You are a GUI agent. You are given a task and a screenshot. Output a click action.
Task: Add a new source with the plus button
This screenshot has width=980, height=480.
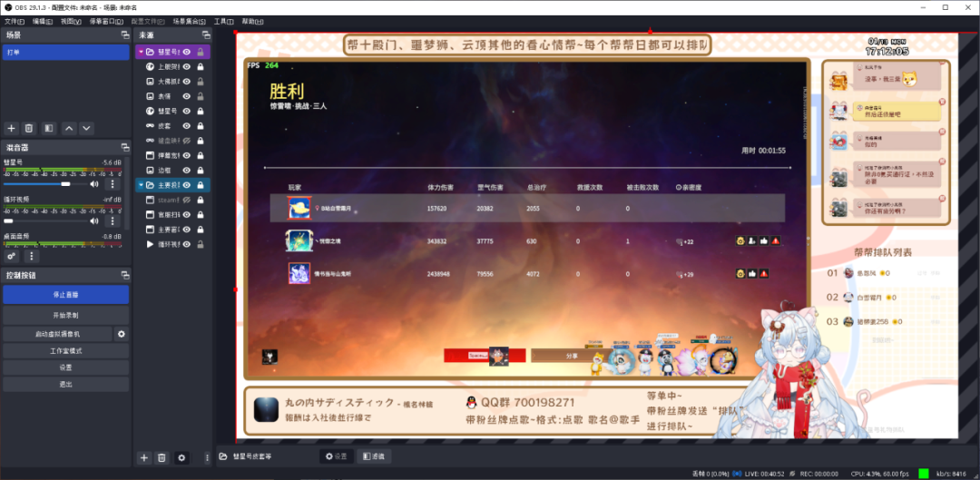143,458
